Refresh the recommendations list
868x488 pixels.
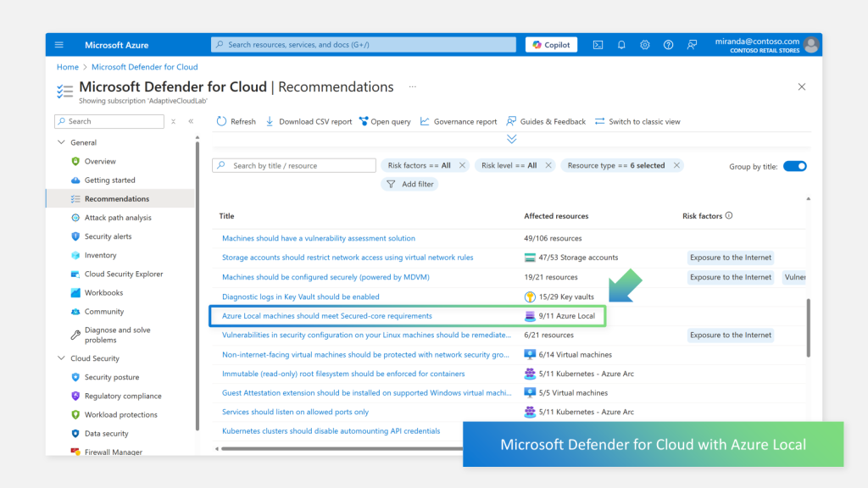point(236,122)
